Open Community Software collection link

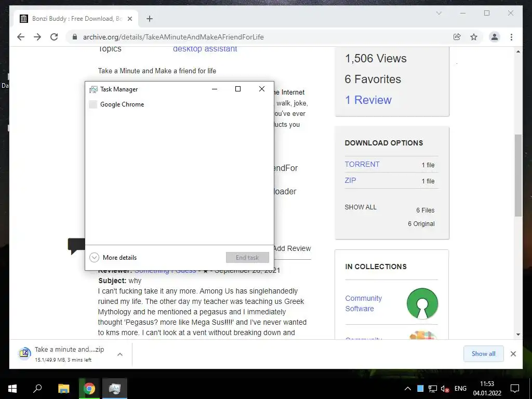tap(363, 303)
